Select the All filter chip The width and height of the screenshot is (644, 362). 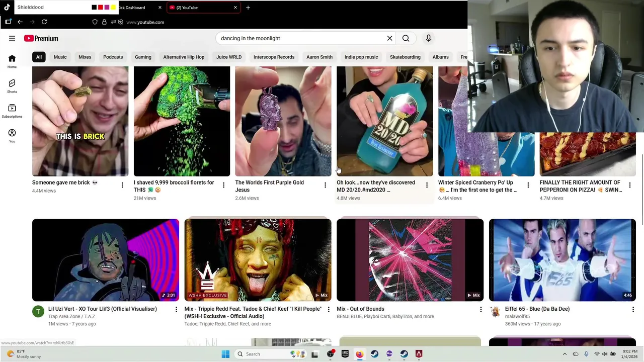point(39,57)
